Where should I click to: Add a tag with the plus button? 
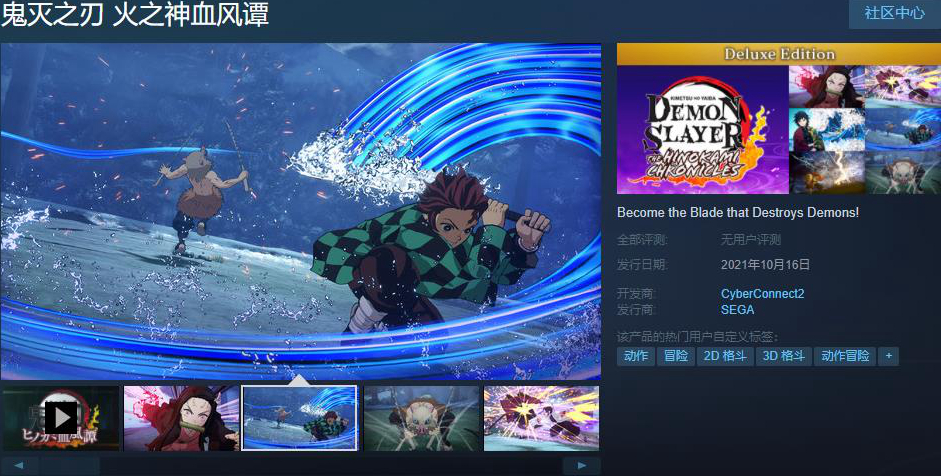tap(888, 356)
